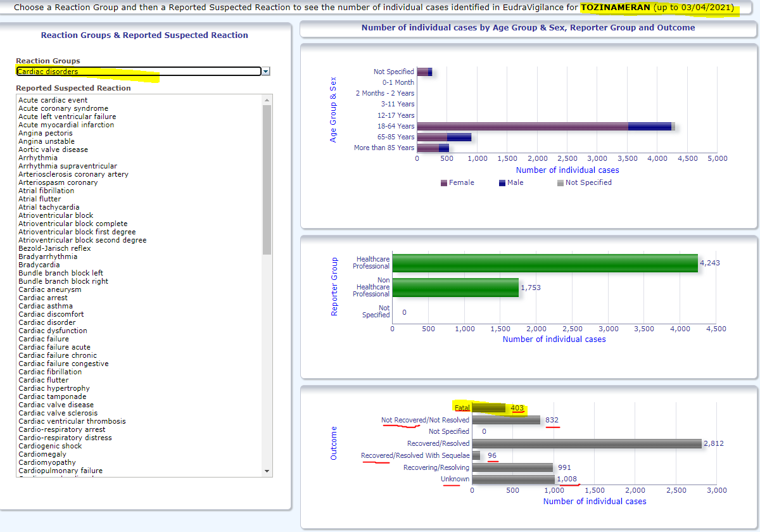The width and height of the screenshot is (760, 532).
Task: Click the Recovering/Resolving 991 bar
Action: click(x=512, y=467)
